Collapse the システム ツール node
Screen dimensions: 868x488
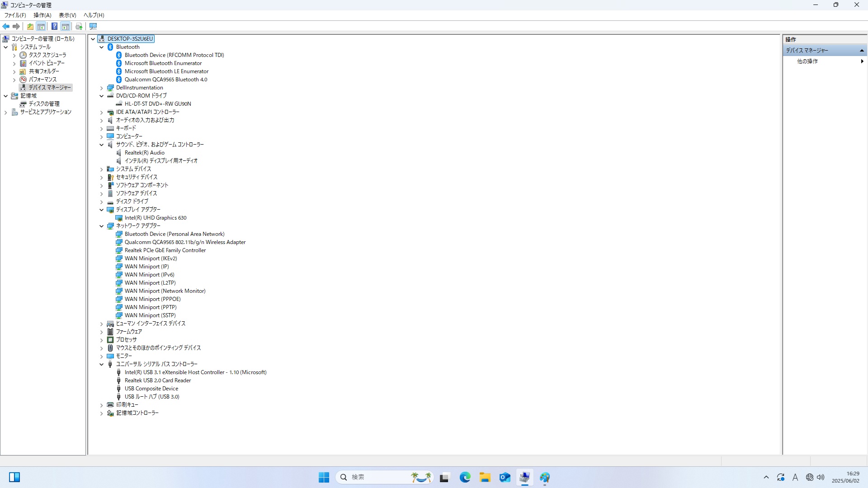tap(5, 47)
